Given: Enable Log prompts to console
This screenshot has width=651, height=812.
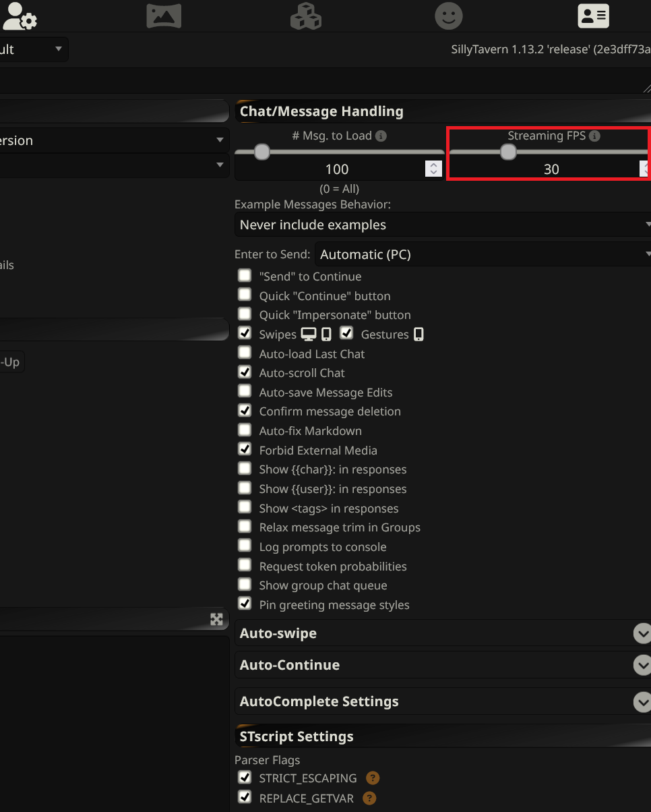Looking at the screenshot, I should [245, 546].
